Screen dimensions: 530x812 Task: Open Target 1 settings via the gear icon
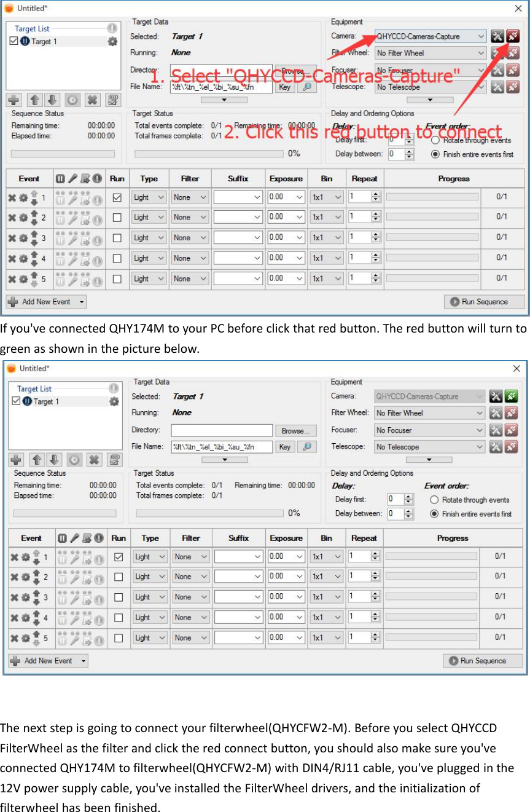click(x=111, y=41)
